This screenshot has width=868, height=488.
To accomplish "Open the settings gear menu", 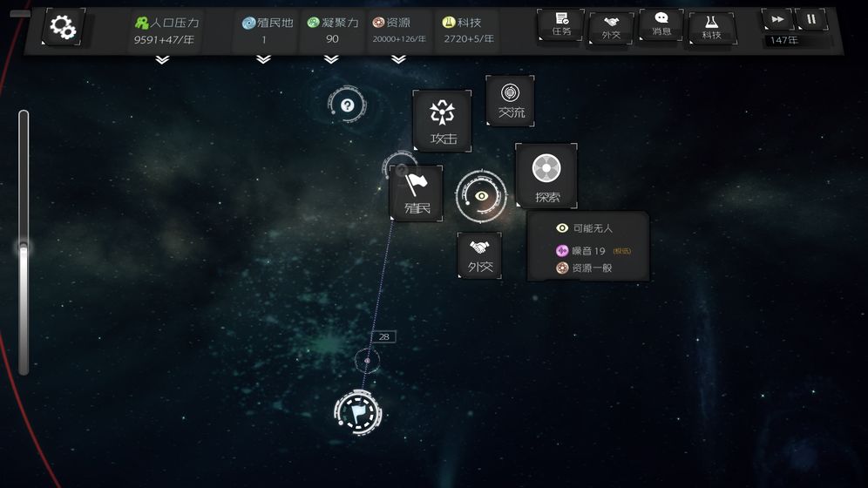I will click(x=63, y=27).
